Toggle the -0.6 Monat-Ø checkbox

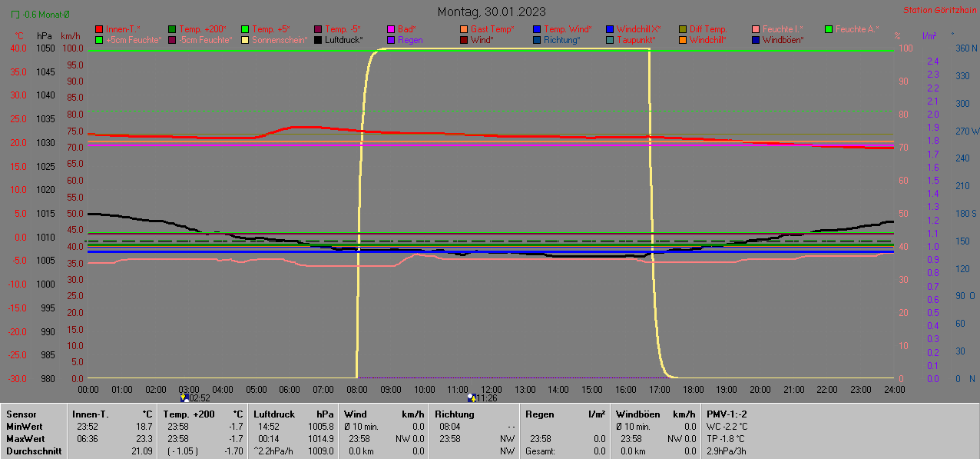click(x=15, y=14)
